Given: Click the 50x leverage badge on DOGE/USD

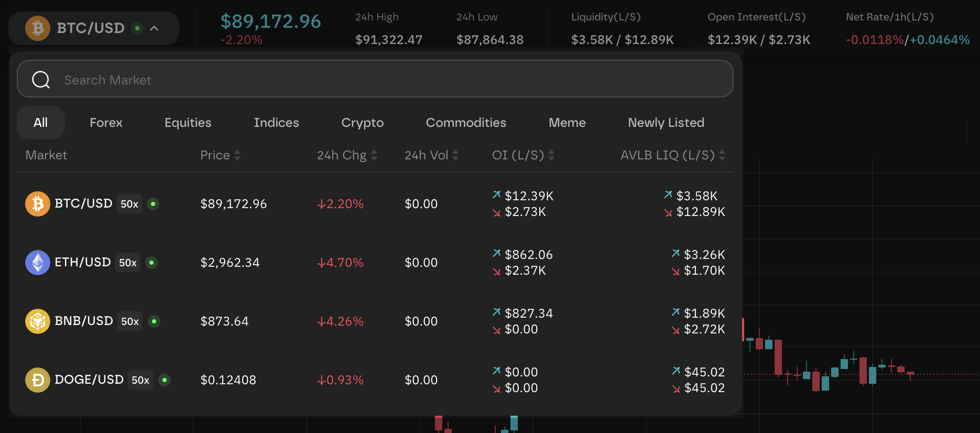Looking at the screenshot, I should (x=140, y=380).
